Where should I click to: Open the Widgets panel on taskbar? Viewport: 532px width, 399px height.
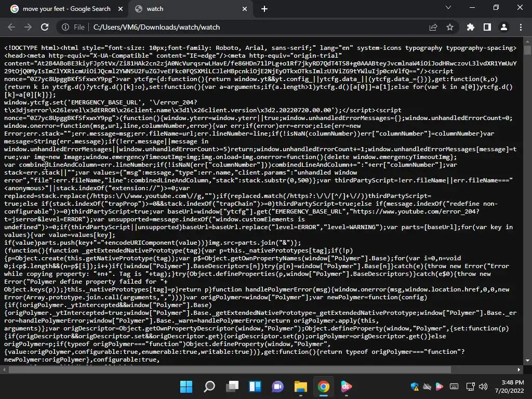pyautogui.click(x=255, y=387)
